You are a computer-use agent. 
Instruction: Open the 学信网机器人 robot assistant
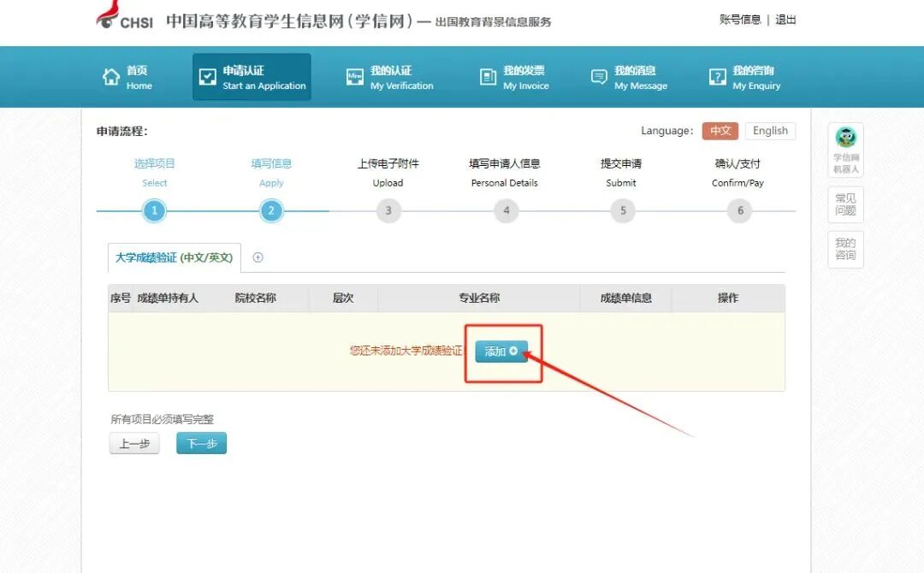pos(845,149)
